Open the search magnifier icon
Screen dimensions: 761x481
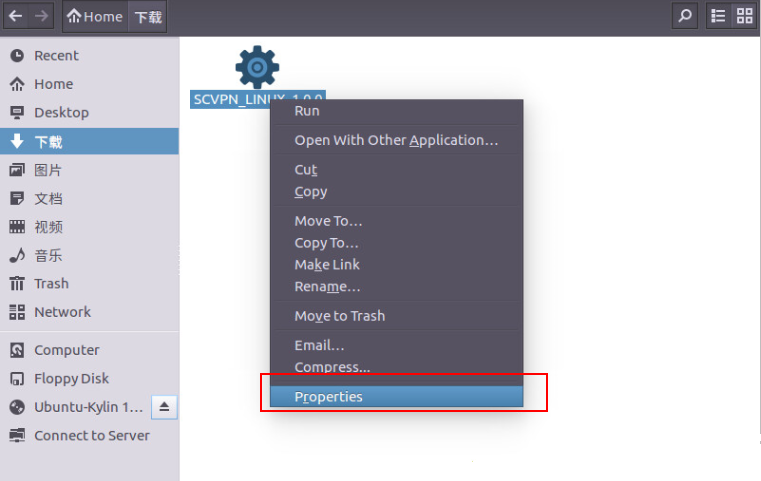685,16
